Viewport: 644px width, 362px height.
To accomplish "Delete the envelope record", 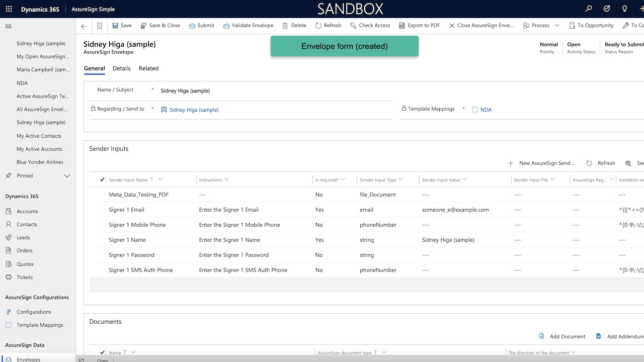I will pyautogui.click(x=294, y=26).
